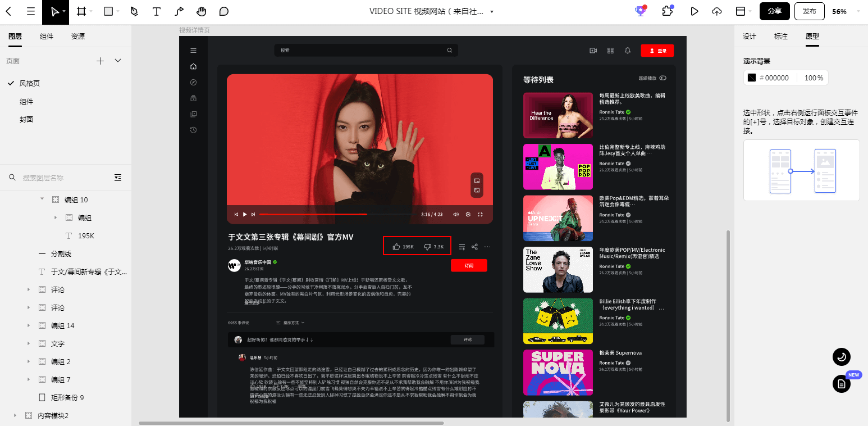Image resolution: width=868 pixels, height=426 pixels.
Task: Select the frame/artboard tool
Action: [x=81, y=11]
